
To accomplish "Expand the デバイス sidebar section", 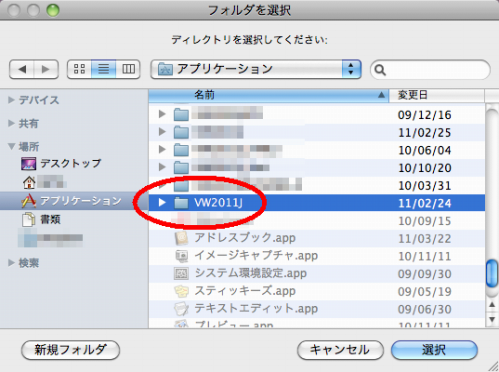I will pos(11,100).
